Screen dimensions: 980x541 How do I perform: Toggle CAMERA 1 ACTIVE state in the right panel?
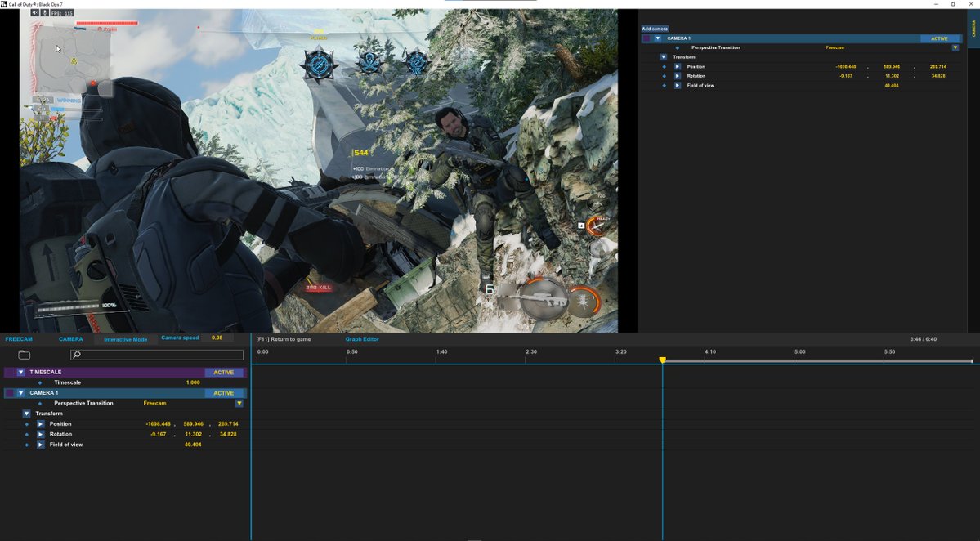[x=939, y=38]
